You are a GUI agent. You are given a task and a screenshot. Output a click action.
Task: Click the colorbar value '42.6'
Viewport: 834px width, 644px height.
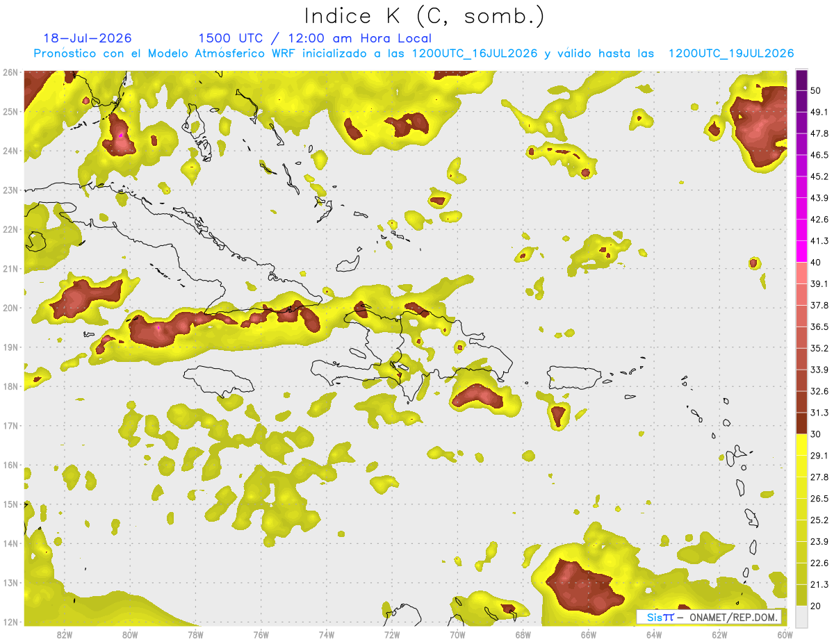pyautogui.click(x=819, y=220)
